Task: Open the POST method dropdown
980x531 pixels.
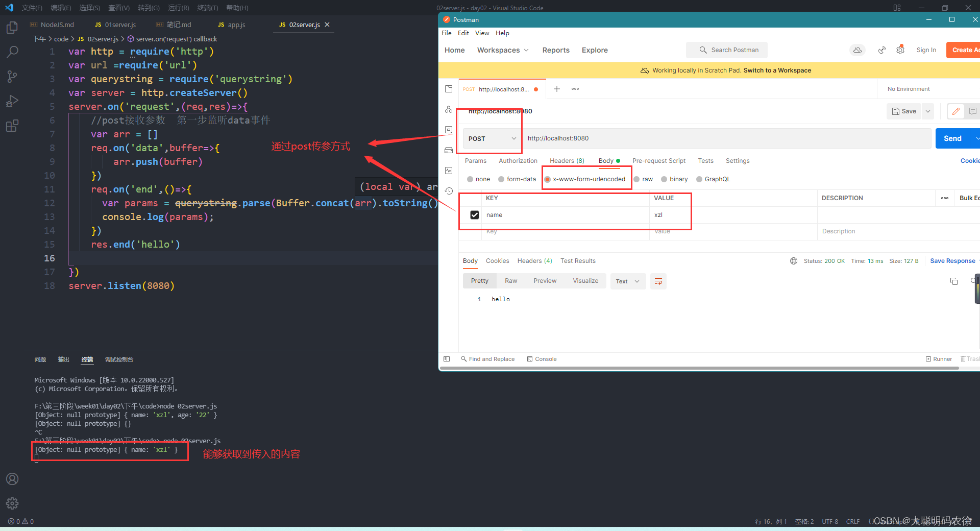Action: (x=492, y=138)
